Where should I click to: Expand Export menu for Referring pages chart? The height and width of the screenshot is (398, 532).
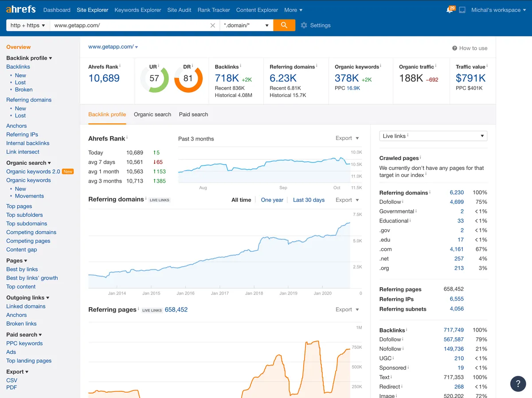pyautogui.click(x=347, y=309)
